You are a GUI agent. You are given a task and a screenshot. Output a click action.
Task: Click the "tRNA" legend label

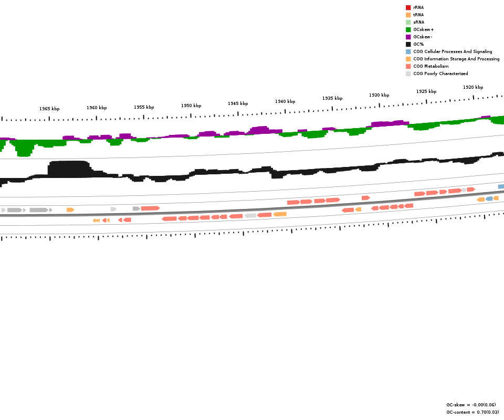[418, 15]
